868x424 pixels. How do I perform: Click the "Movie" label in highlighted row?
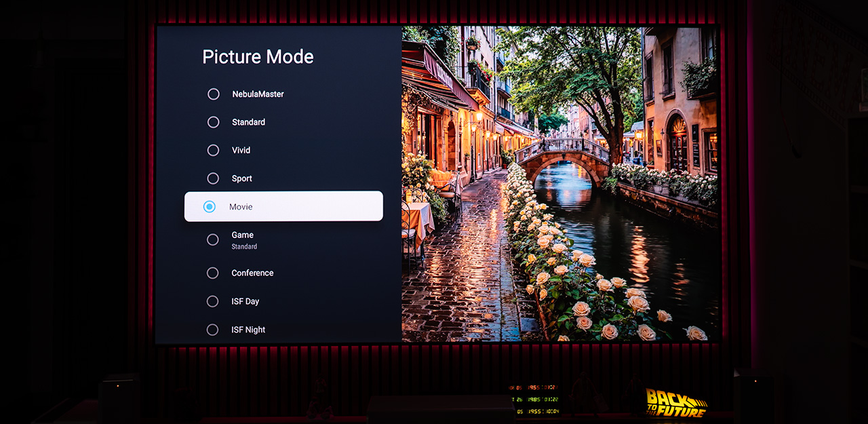(241, 207)
